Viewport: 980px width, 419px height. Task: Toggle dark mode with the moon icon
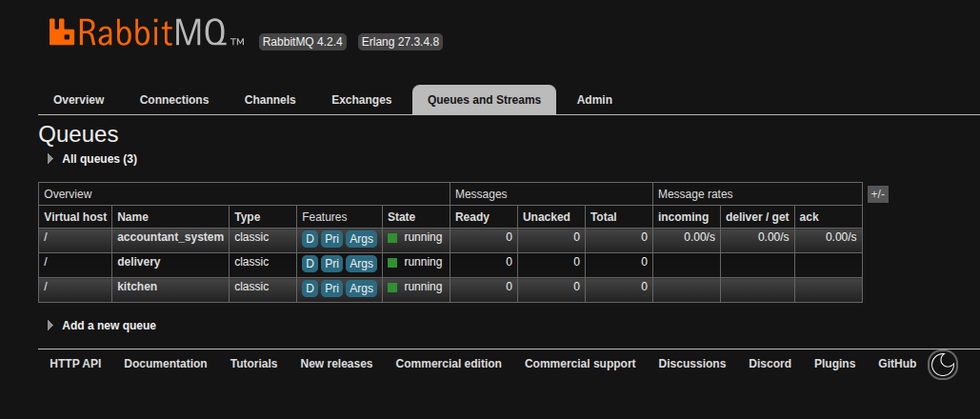pyautogui.click(x=943, y=365)
